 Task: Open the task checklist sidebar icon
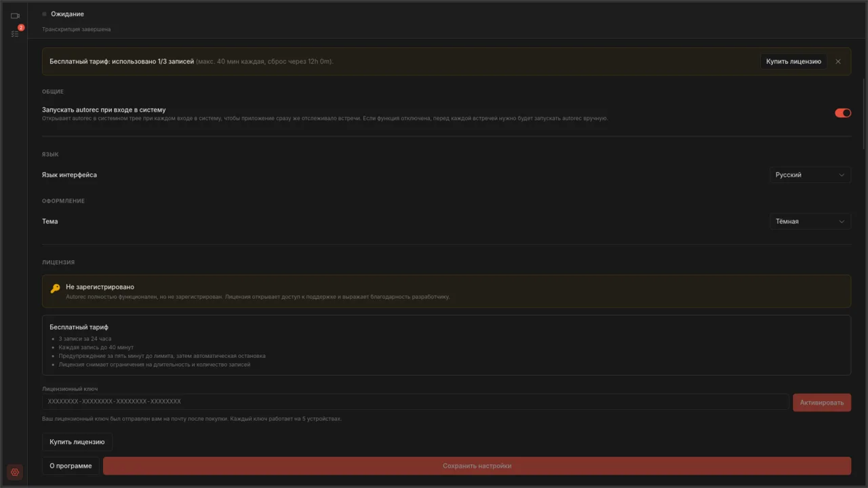(15, 33)
